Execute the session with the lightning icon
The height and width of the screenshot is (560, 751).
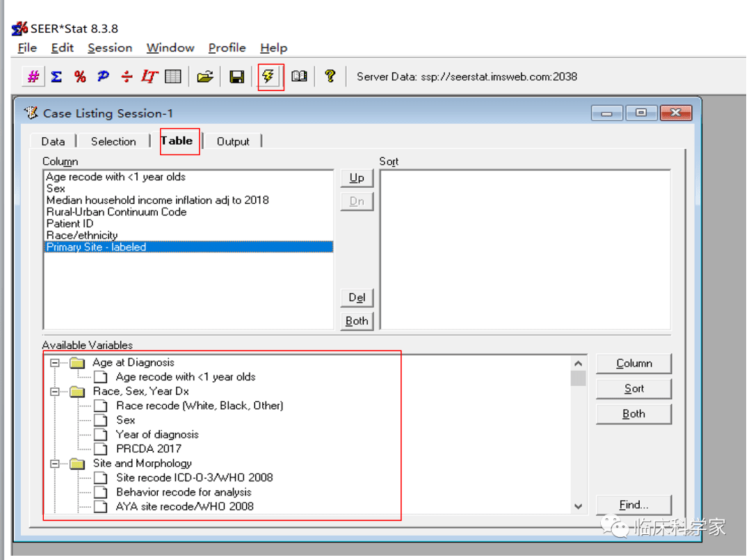coord(269,76)
